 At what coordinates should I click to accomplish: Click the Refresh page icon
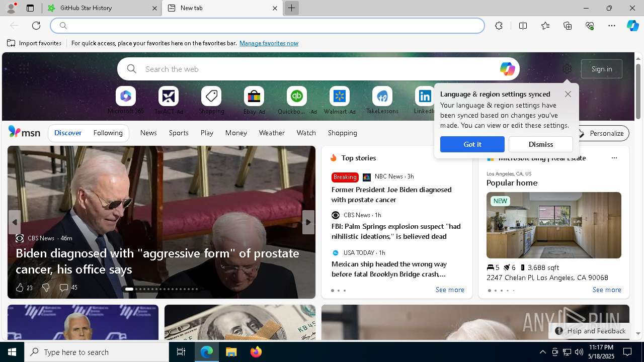(x=36, y=26)
